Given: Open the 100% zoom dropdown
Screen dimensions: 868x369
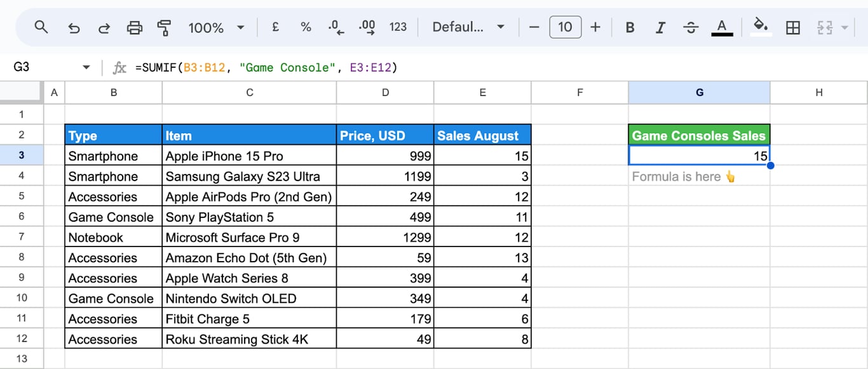Looking at the screenshot, I should click(x=217, y=27).
